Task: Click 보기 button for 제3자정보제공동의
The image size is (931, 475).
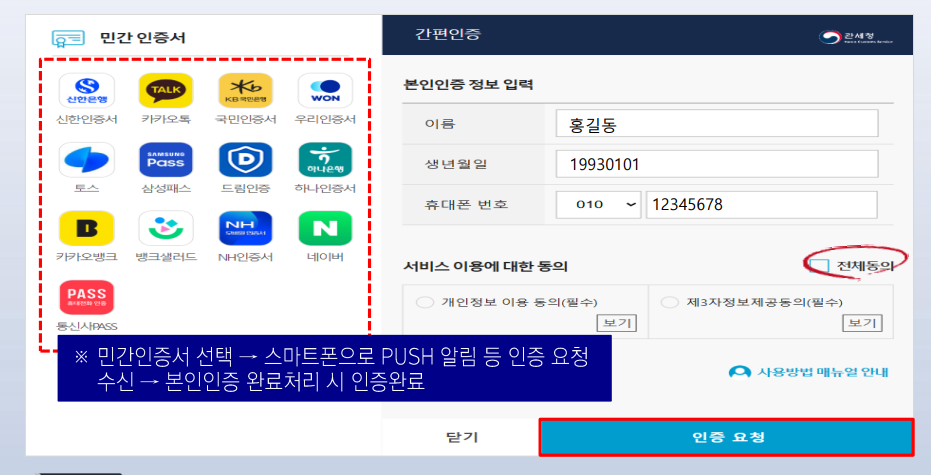Action: click(862, 323)
